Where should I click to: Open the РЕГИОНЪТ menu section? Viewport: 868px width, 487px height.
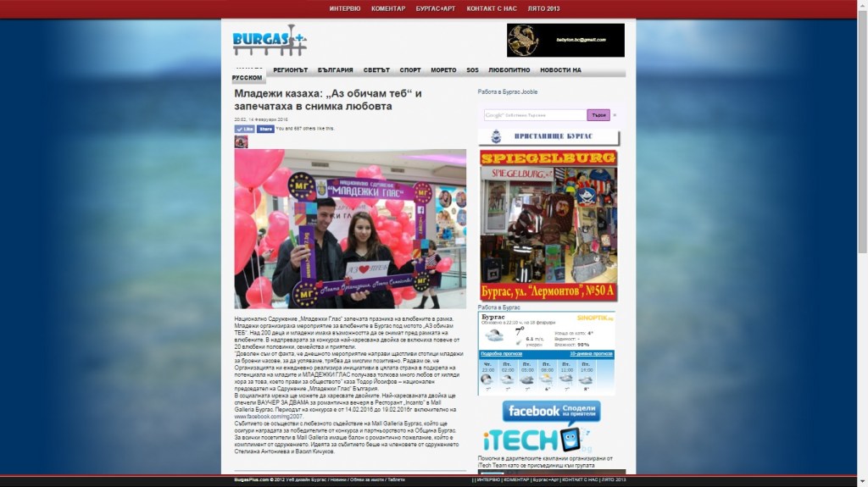pos(291,70)
